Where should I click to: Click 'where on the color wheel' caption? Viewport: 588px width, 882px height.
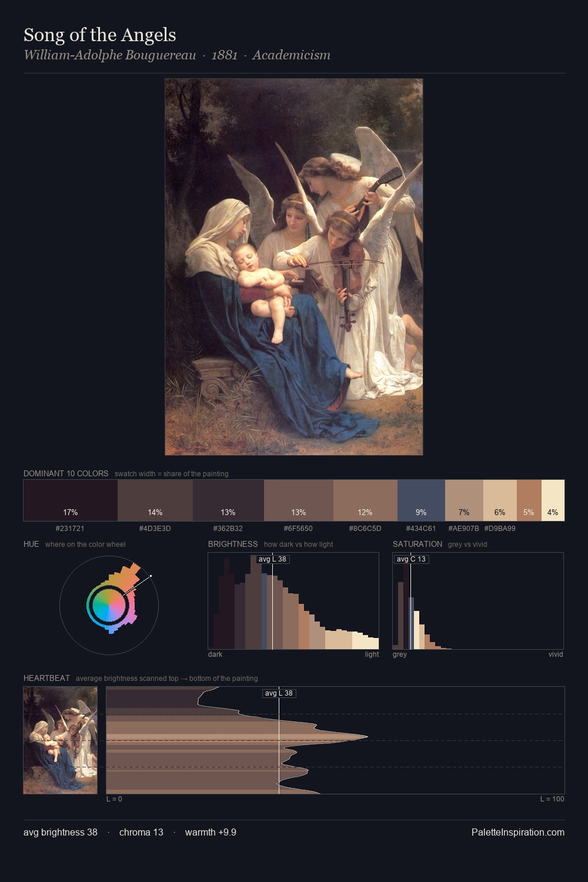pyautogui.click(x=85, y=544)
